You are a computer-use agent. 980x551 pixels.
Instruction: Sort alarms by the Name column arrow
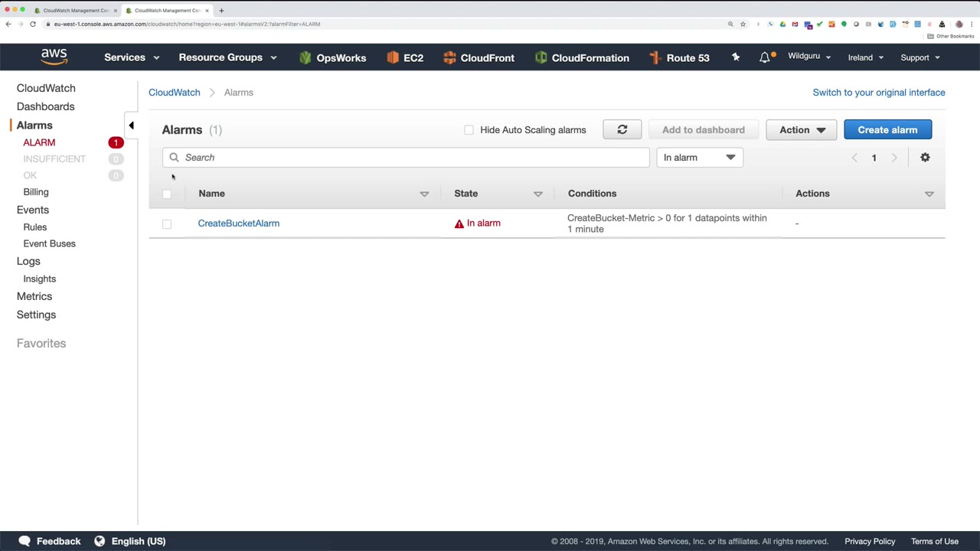[x=424, y=194]
